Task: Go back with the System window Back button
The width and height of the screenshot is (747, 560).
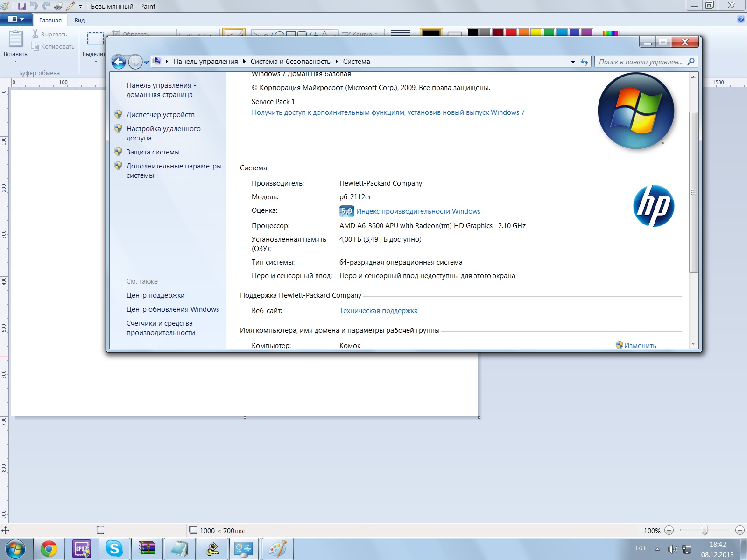Action: (119, 62)
